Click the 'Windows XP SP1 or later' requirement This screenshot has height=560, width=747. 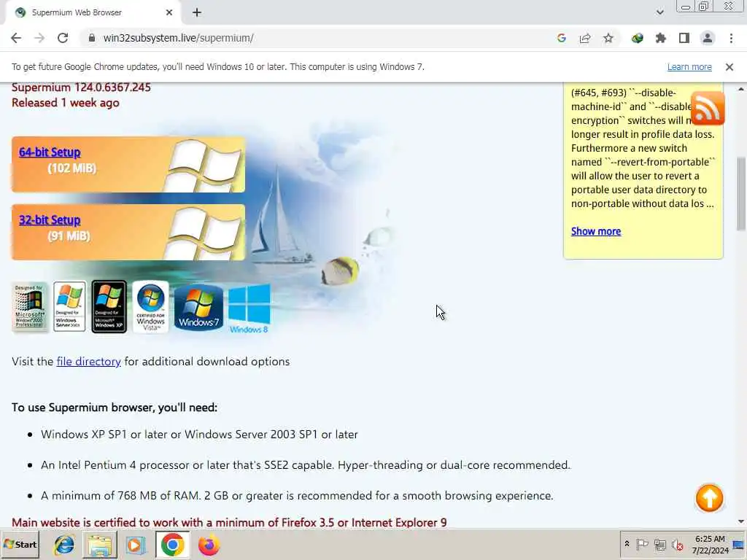tap(199, 435)
